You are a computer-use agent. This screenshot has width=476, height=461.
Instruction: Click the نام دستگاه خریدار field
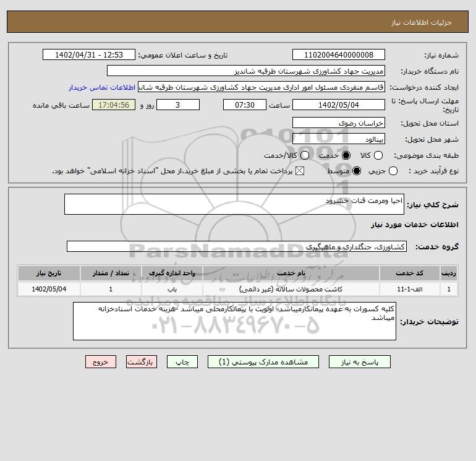[x=246, y=71]
